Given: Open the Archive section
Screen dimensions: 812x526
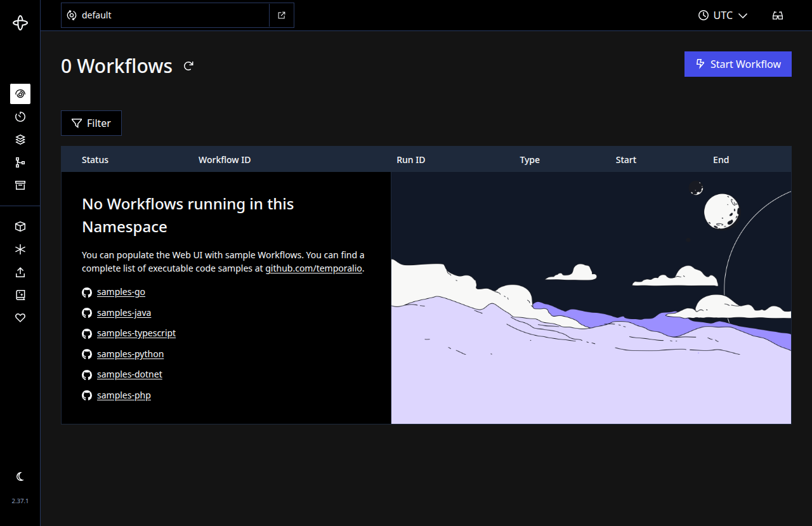Looking at the screenshot, I should (x=20, y=185).
